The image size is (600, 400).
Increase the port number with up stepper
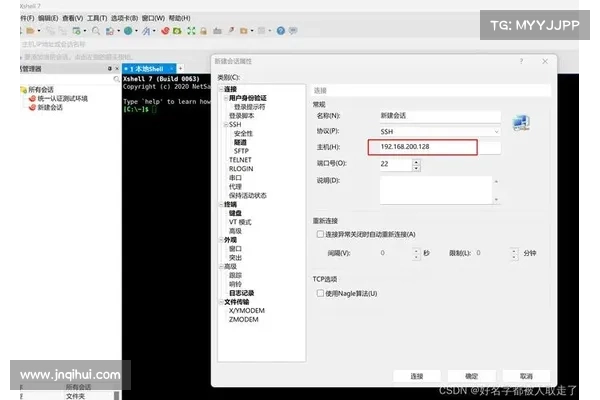pyautogui.click(x=416, y=162)
